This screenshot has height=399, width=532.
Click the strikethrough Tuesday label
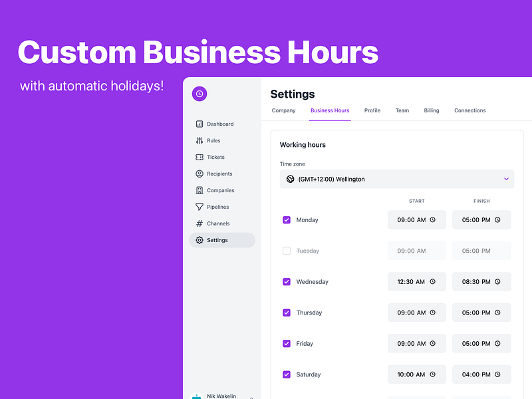[x=308, y=251]
